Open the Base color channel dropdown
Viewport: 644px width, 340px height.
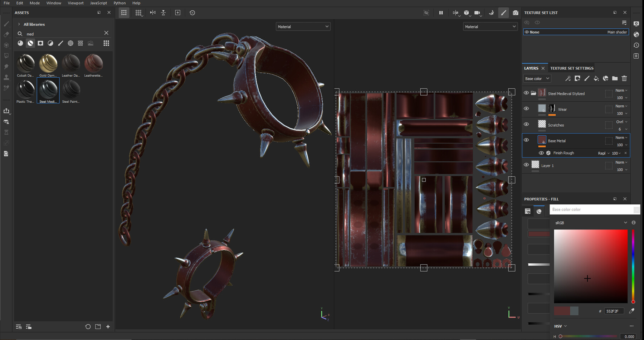537,78
